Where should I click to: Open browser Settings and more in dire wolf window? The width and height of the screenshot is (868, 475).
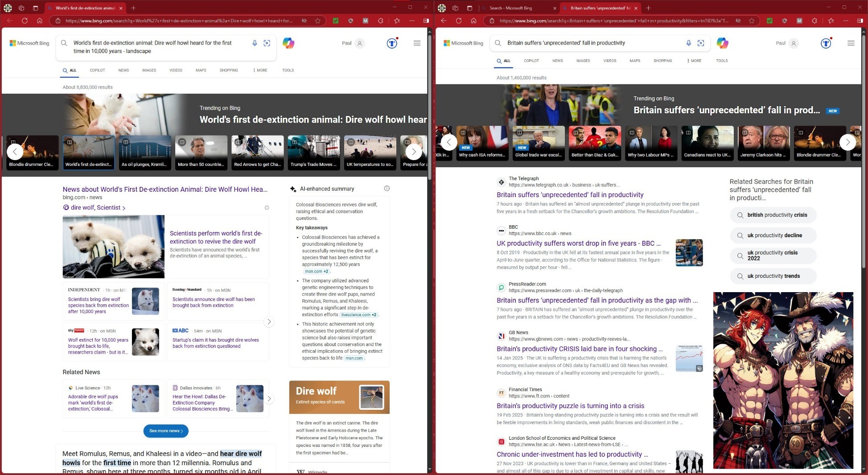(x=412, y=21)
